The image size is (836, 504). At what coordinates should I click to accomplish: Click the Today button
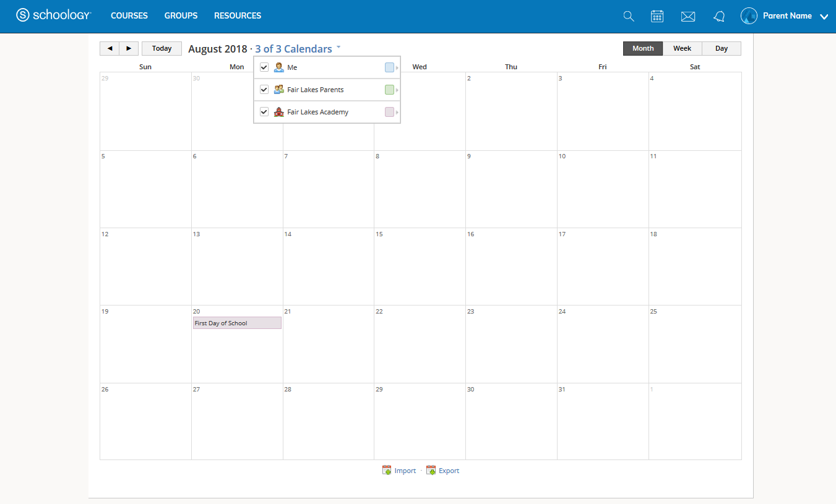162,49
